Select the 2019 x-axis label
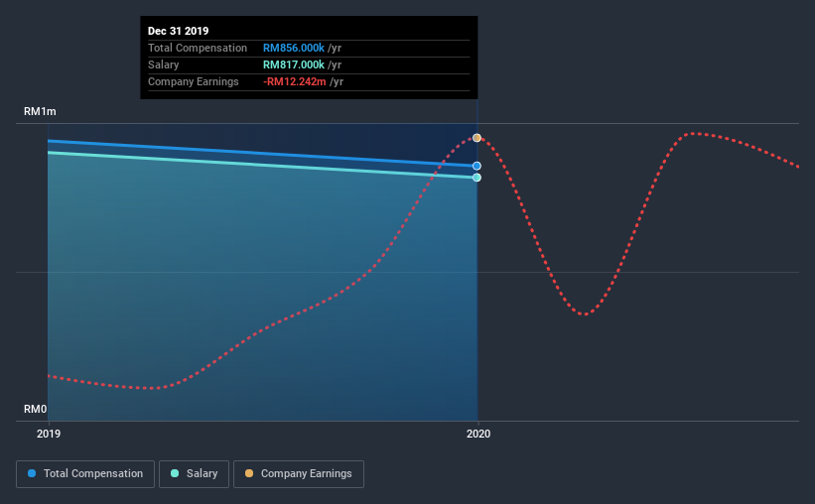Screen dimensions: 815x504 [49, 434]
